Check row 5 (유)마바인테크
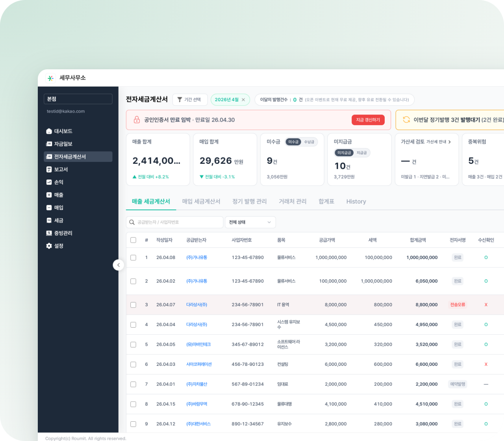The image size is (504, 441). 133,345
